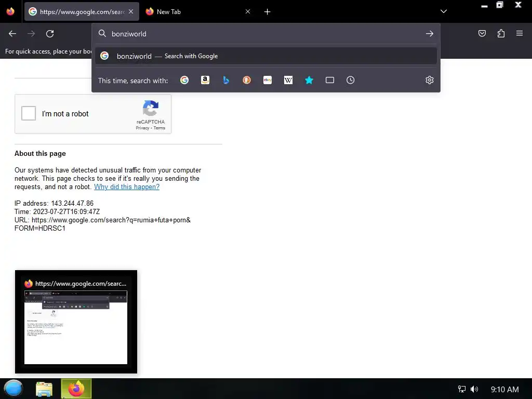Click the This time, search with label

pyautogui.click(x=133, y=81)
